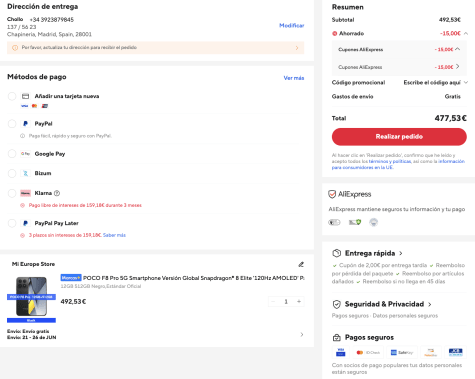Click the Mi Europe Store name
Image resolution: width=475 pixels, height=379 pixels.
[x=33, y=264]
